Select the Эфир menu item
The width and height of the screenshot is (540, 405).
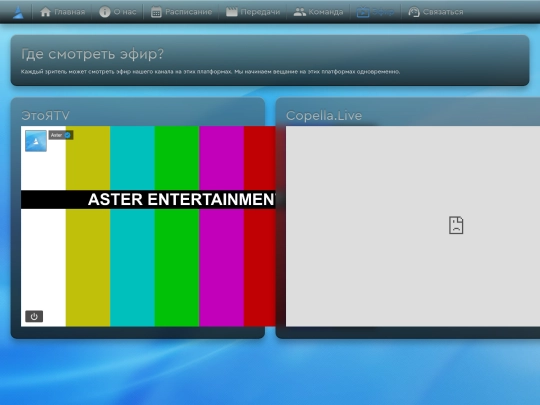[x=375, y=12]
